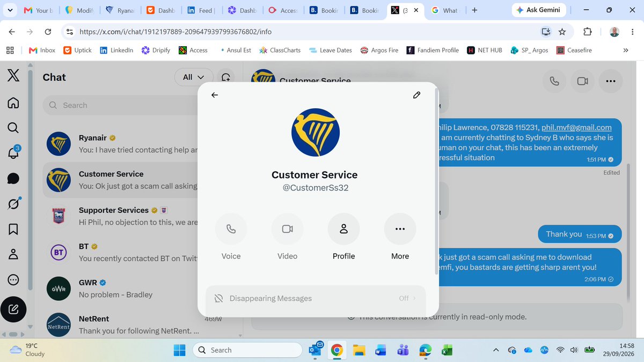This screenshot has height=362, width=644.
Task: Open Inbox bookmark
Action: click(x=42, y=50)
